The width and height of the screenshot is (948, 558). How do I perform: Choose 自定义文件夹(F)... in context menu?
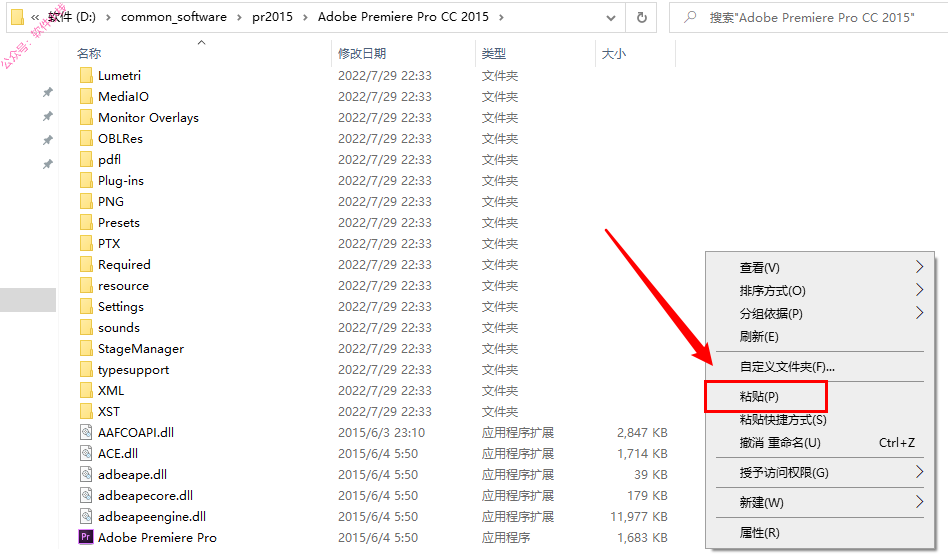pos(820,367)
